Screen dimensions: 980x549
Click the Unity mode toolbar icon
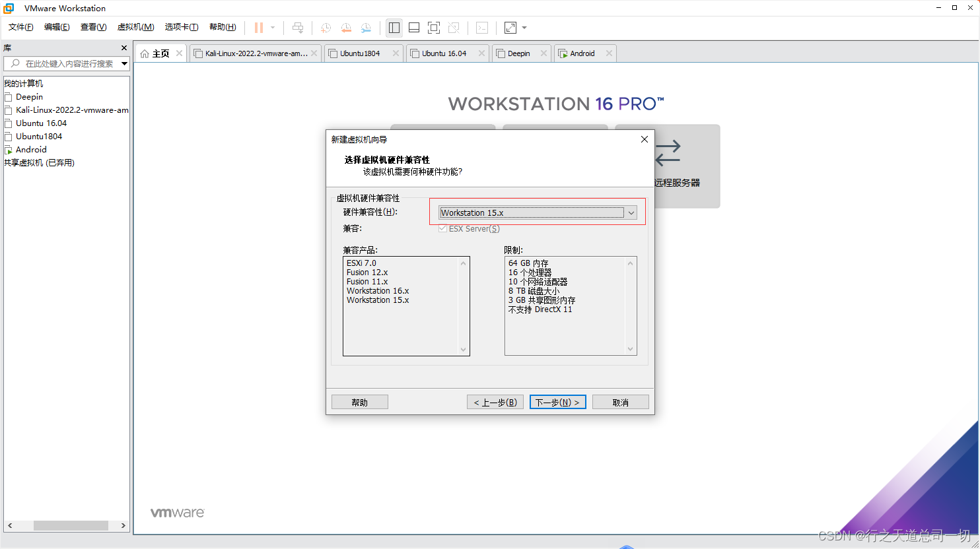pyautogui.click(x=454, y=28)
